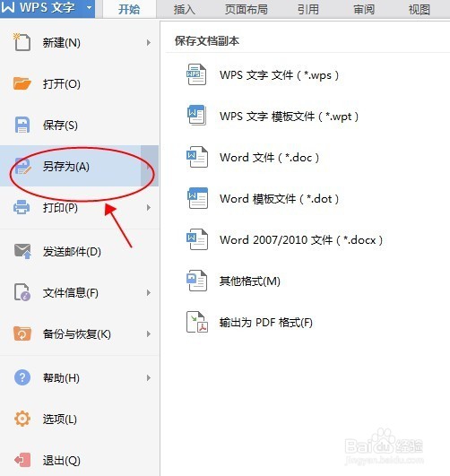Switch to the 插入 tab
Viewport: 450px width, 476px height.
click(185, 9)
